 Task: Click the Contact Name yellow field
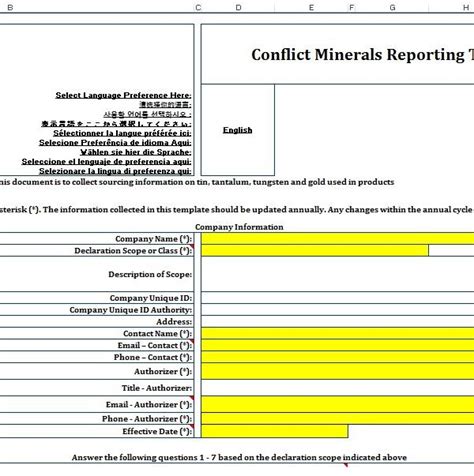338,333
